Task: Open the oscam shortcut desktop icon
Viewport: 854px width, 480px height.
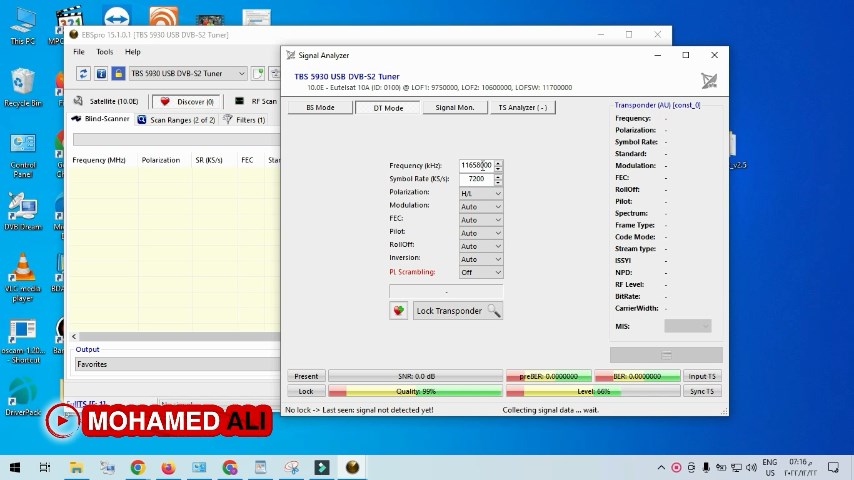Action: (x=23, y=341)
